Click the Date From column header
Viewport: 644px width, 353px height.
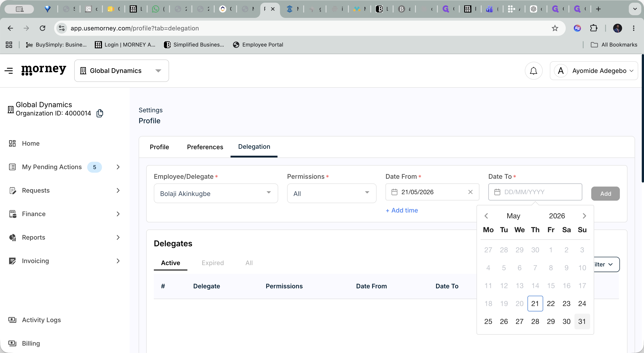click(371, 286)
